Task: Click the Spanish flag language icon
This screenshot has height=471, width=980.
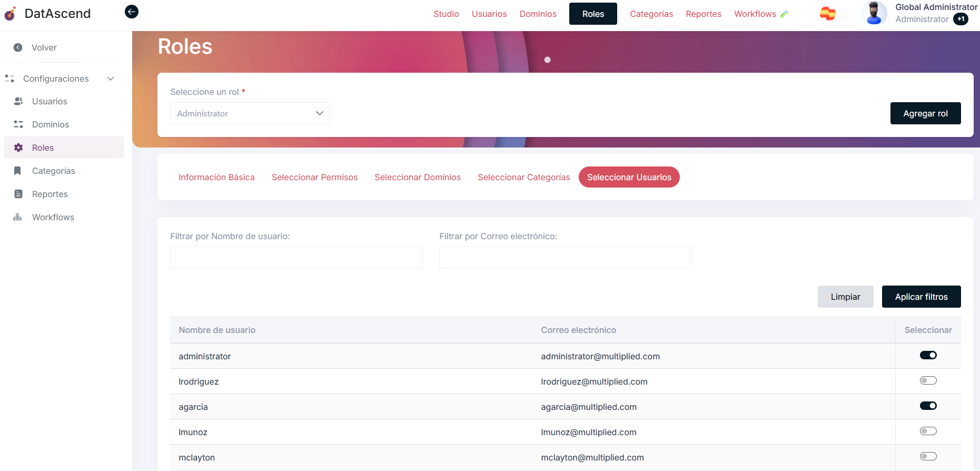Action: click(827, 14)
